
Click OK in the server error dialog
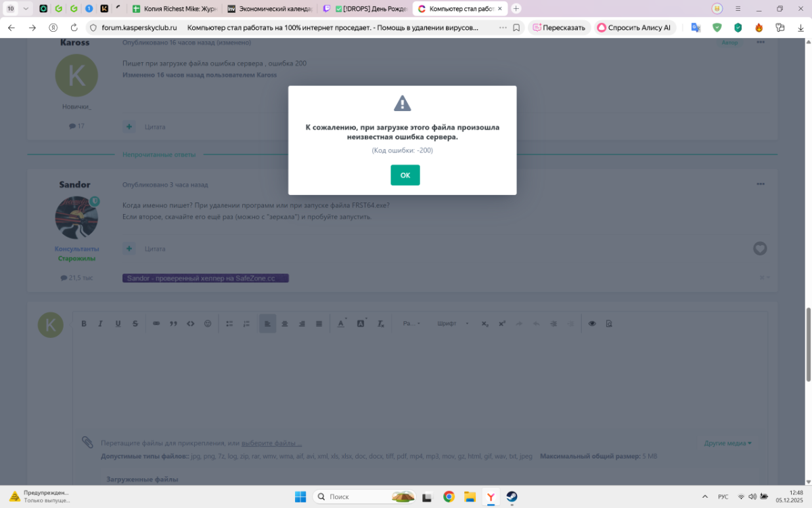coord(405,175)
